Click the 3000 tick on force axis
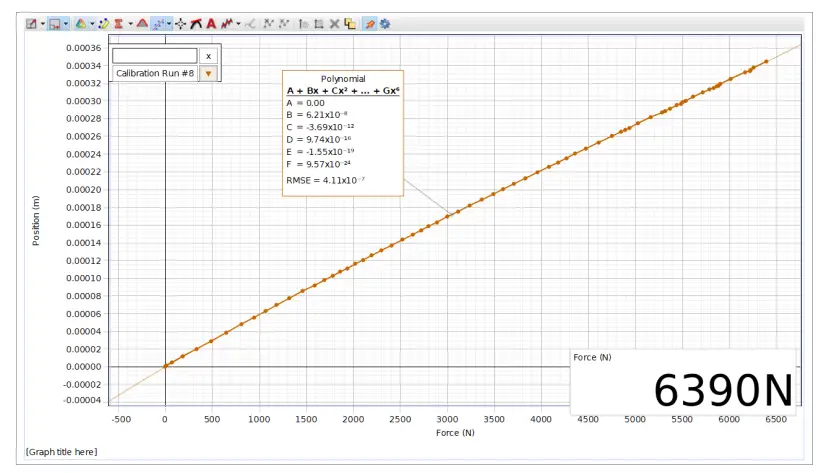818x473 pixels. [x=447, y=419]
